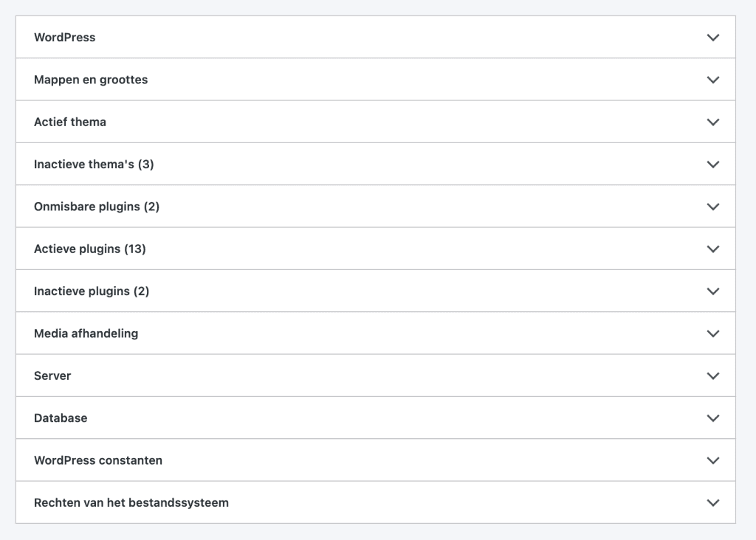Select the Actief thema label

(70, 122)
